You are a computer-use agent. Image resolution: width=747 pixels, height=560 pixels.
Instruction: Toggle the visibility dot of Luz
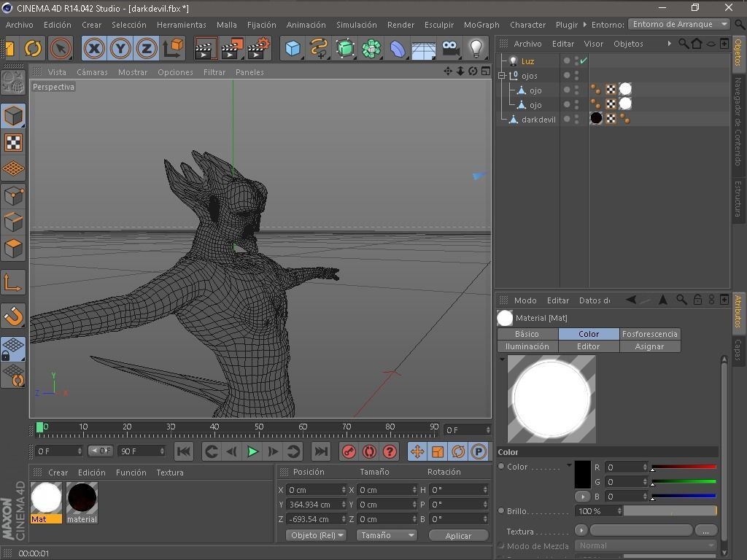point(566,61)
